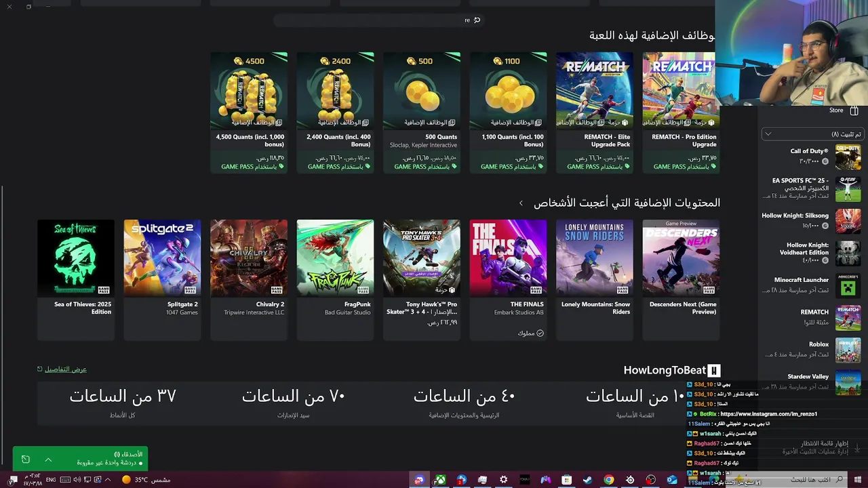Open the network icon in system tray
Screen dimensions: 868x488
point(87,480)
